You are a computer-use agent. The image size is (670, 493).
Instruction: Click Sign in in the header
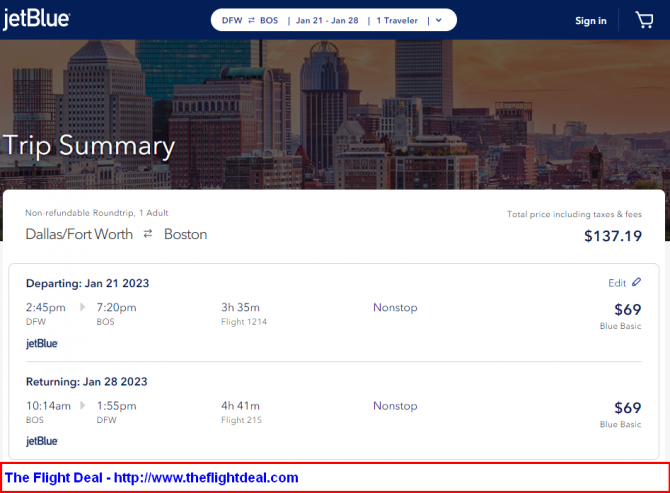tap(591, 21)
